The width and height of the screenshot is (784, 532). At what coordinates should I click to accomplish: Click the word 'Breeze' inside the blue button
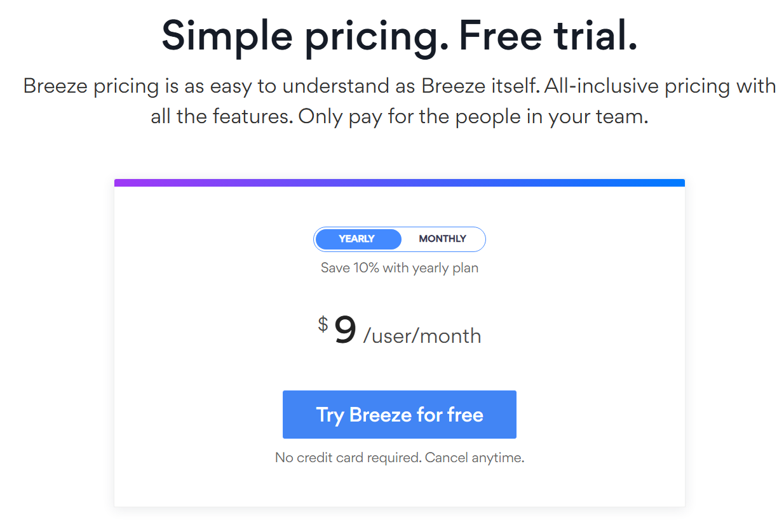point(380,415)
